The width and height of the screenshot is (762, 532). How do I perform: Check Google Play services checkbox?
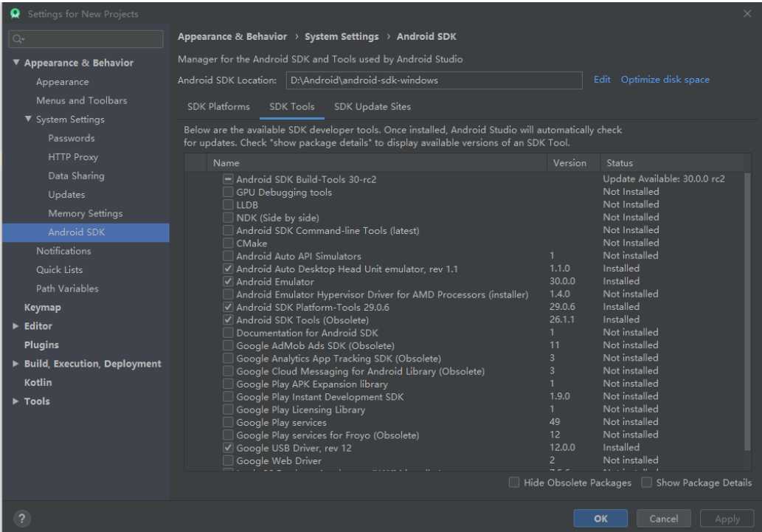228,422
